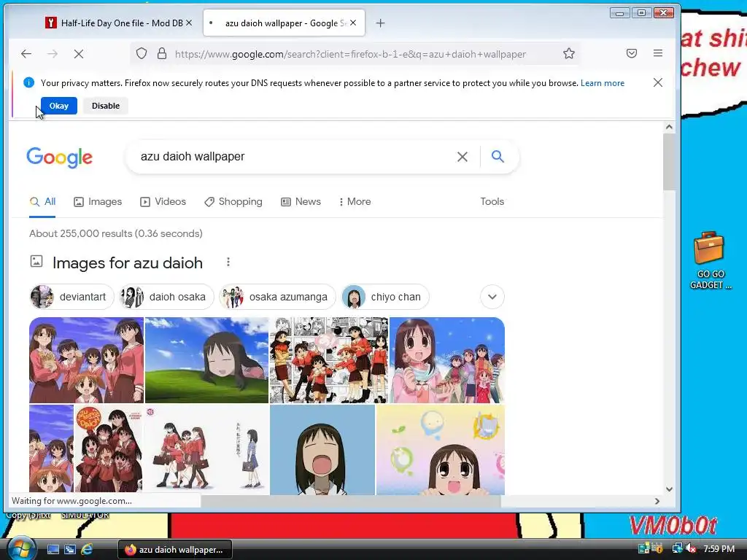Image resolution: width=747 pixels, height=560 pixels.
Task: Switch between windows quick launch icon
Action: tap(69, 549)
